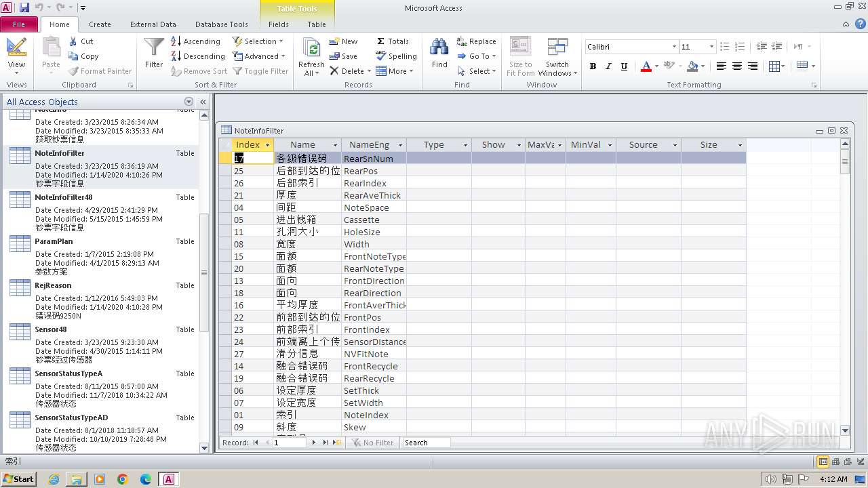868x488 pixels.
Task: Center align text
Action: tap(736, 66)
